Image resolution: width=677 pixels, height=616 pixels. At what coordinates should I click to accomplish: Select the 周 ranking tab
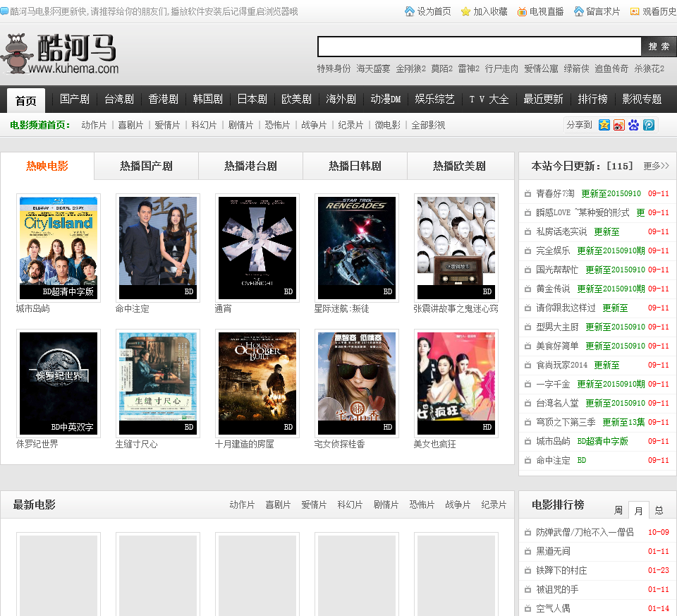coord(618,511)
